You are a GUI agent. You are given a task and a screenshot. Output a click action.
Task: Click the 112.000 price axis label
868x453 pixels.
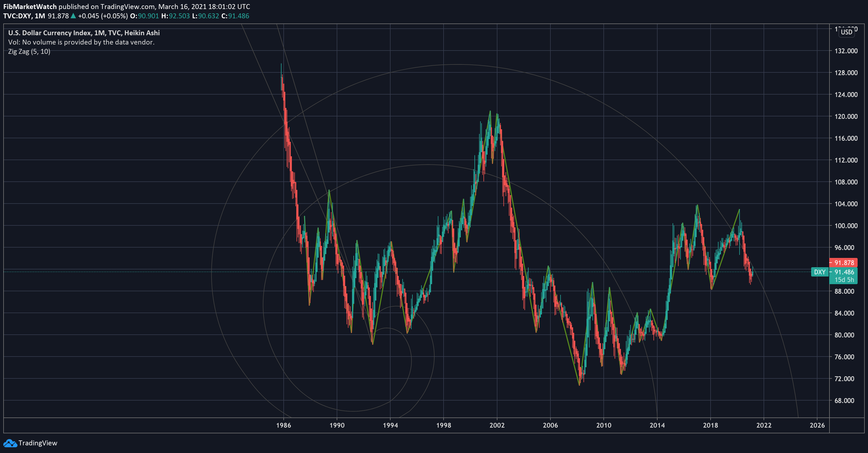[846, 160]
